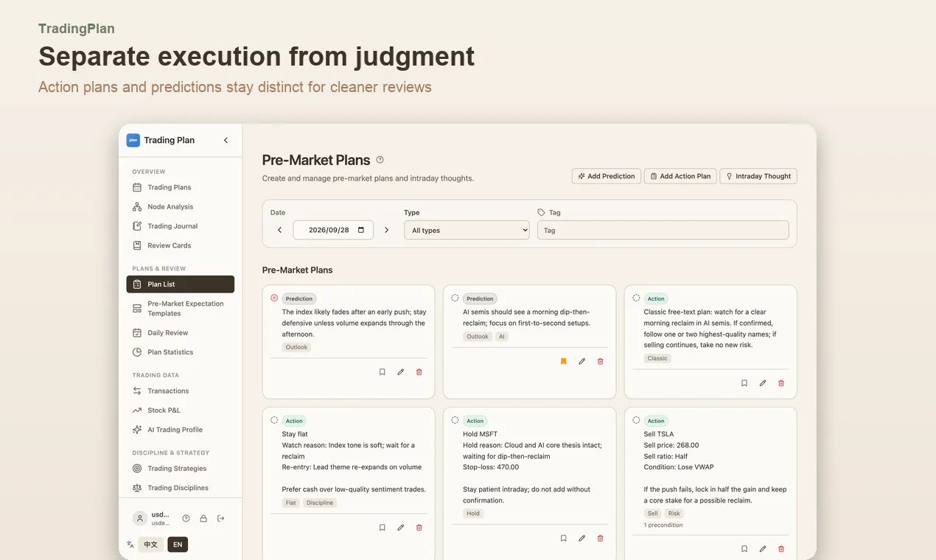Open the All types dropdown
This screenshot has width=936, height=560.
[467, 231]
